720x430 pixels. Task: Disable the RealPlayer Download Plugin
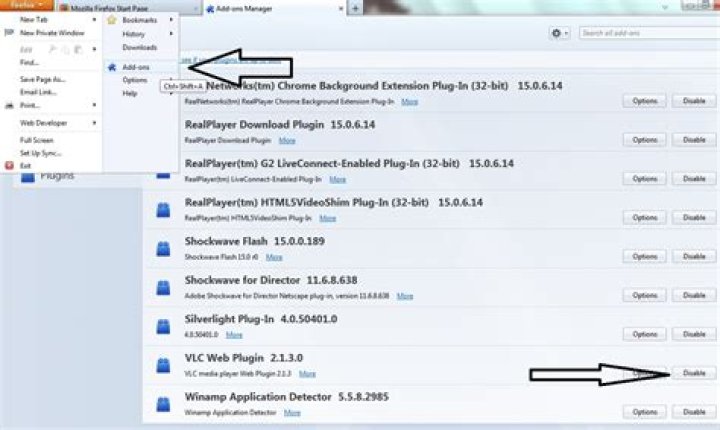(x=694, y=140)
